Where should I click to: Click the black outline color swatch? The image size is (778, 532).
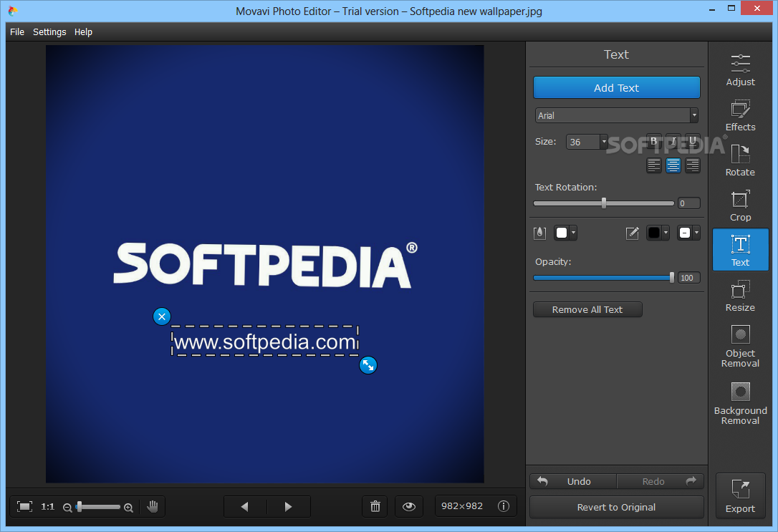pyautogui.click(x=654, y=233)
